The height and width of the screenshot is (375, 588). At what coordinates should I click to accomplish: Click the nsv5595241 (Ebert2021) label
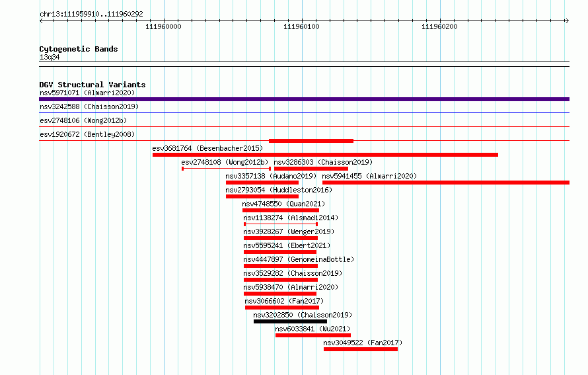(287, 245)
